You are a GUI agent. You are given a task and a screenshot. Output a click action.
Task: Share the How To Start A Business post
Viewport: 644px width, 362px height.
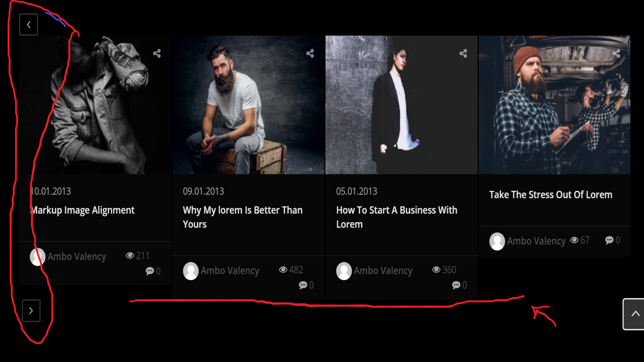tap(463, 54)
